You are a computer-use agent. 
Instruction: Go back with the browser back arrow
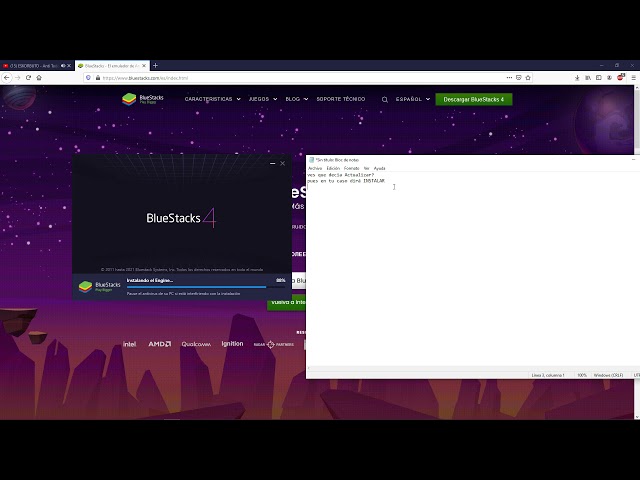point(7,78)
